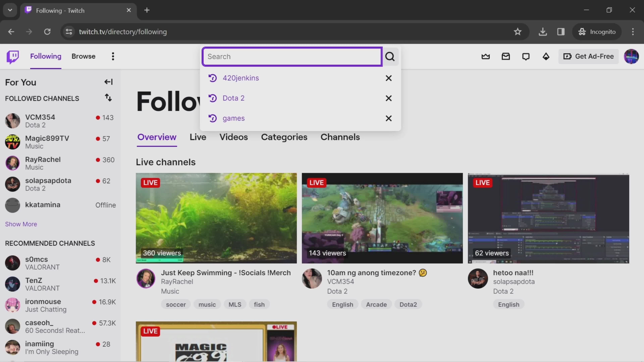Open a new browser tab
This screenshot has height=362, width=644.
147,10
